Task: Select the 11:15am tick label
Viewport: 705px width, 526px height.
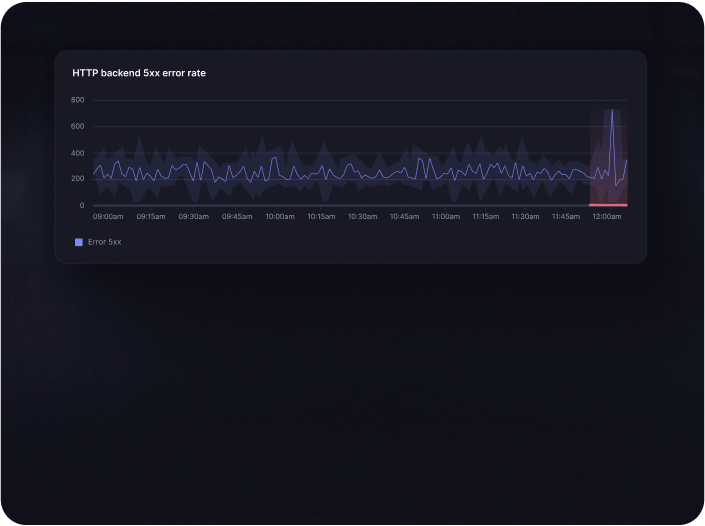Action: pos(486,216)
